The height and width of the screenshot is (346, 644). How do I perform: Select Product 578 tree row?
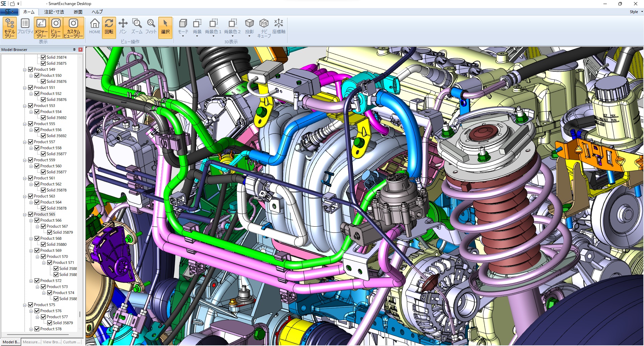[x=51, y=329]
